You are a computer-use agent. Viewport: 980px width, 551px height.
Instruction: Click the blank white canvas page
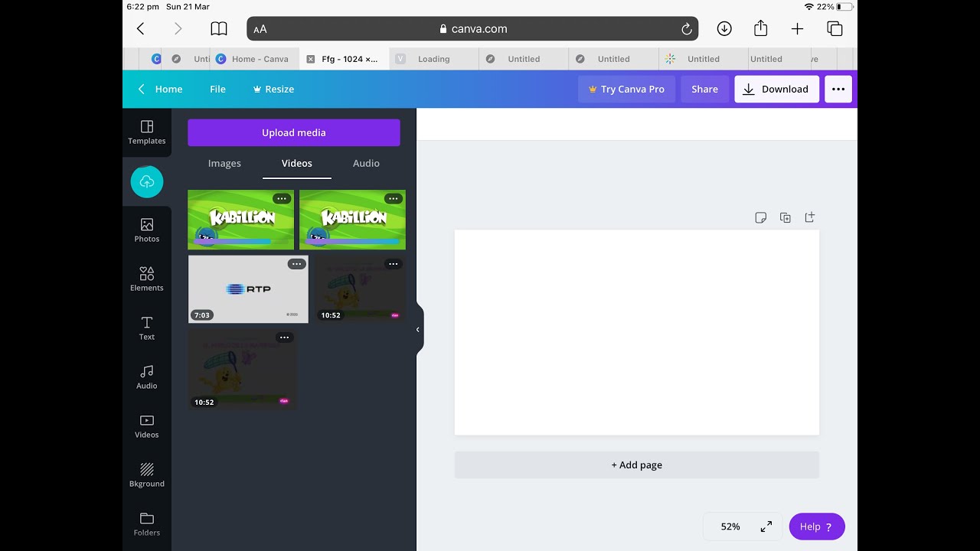[x=637, y=332]
